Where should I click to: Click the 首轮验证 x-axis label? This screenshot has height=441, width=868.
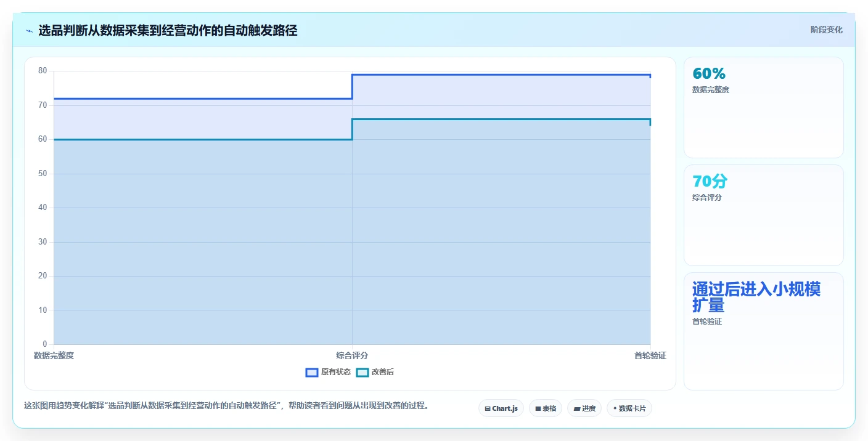click(650, 355)
